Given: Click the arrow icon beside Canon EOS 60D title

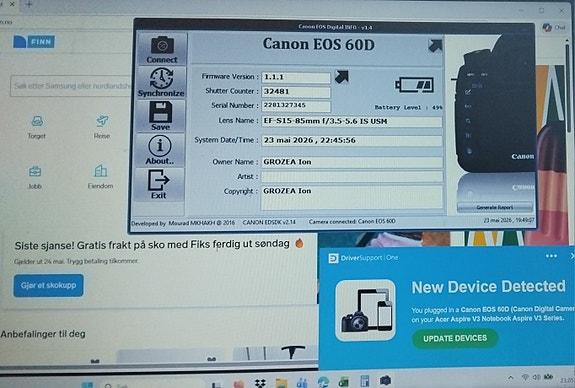Looking at the screenshot, I should click(x=435, y=46).
